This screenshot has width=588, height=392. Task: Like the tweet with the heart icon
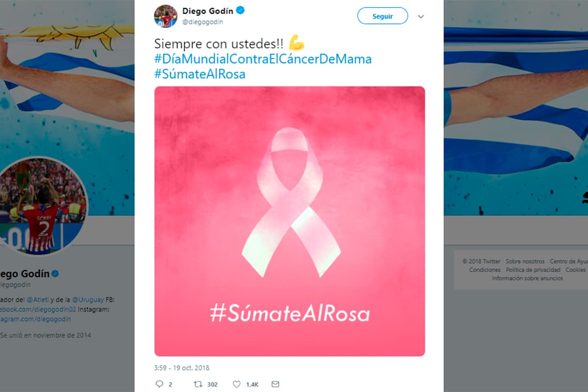tap(237, 384)
